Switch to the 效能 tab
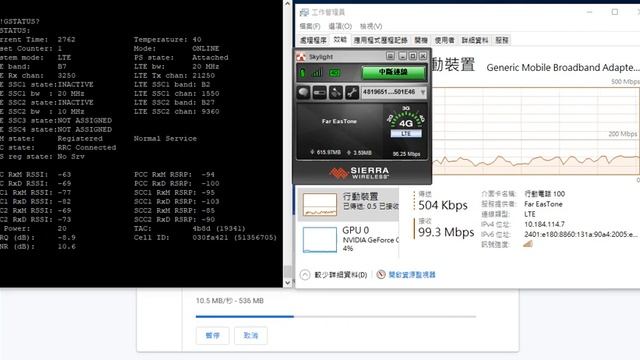The height and width of the screenshot is (360, 640). (x=340, y=40)
